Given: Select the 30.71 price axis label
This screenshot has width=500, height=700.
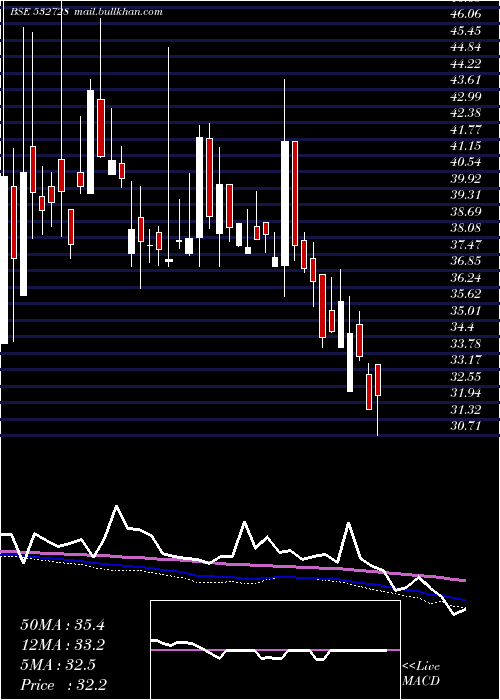Looking at the screenshot, I should 466,426.
